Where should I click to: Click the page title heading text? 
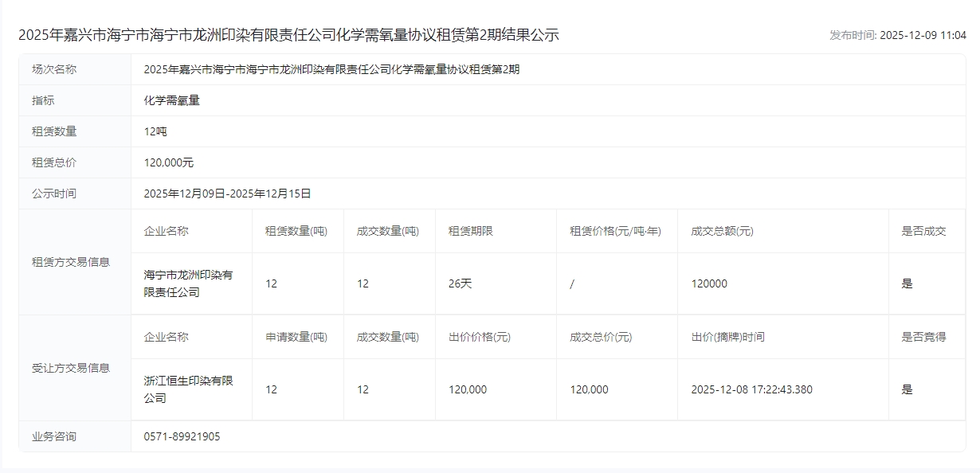pyautogui.click(x=288, y=35)
